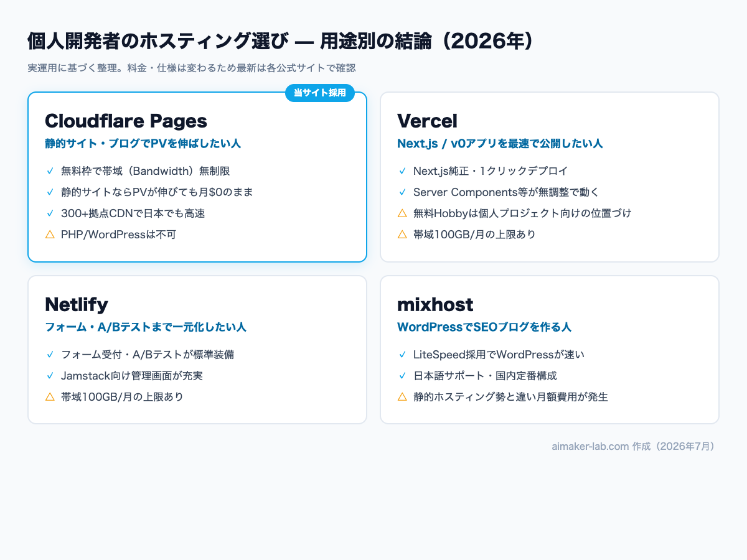Click warning triangle beside PHP/WordPressは不可
This screenshot has width=747, height=560.
[50, 235]
